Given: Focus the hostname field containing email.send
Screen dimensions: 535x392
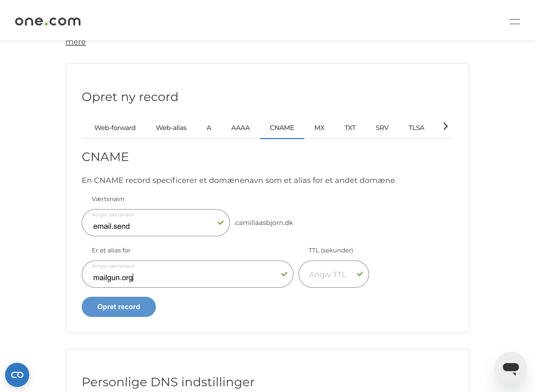Looking at the screenshot, I should (156, 223).
